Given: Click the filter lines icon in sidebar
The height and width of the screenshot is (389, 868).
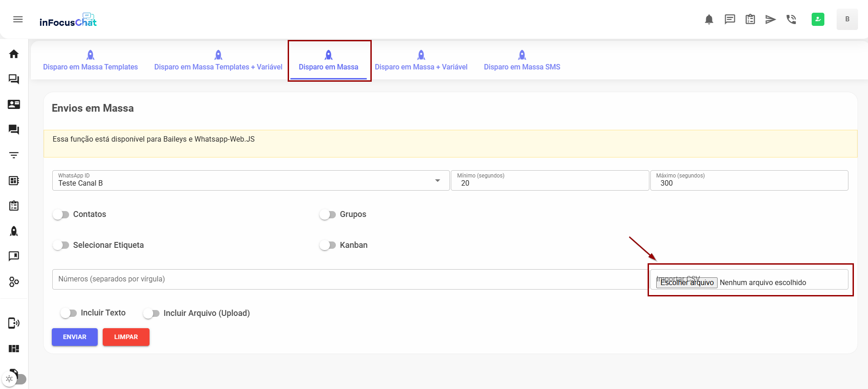Looking at the screenshot, I should [14, 155].
